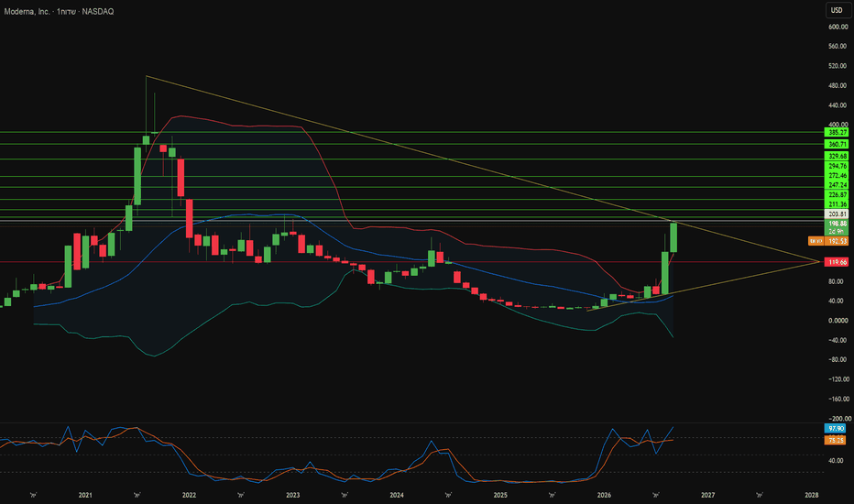Screen dimensions: 854x504
Task: Click the 329.68 price level label
Action: 837,157
